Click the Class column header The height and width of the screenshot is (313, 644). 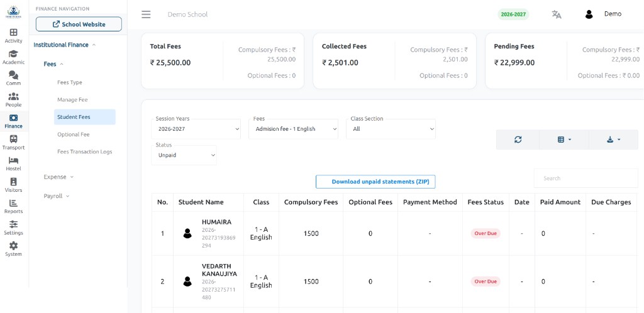coord(261,202)
